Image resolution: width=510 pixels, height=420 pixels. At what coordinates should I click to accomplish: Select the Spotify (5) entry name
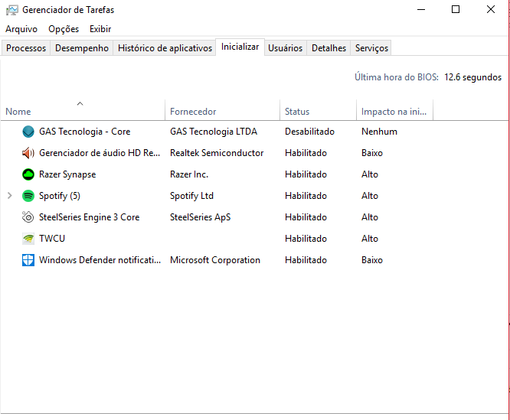[x=60, y=196]
